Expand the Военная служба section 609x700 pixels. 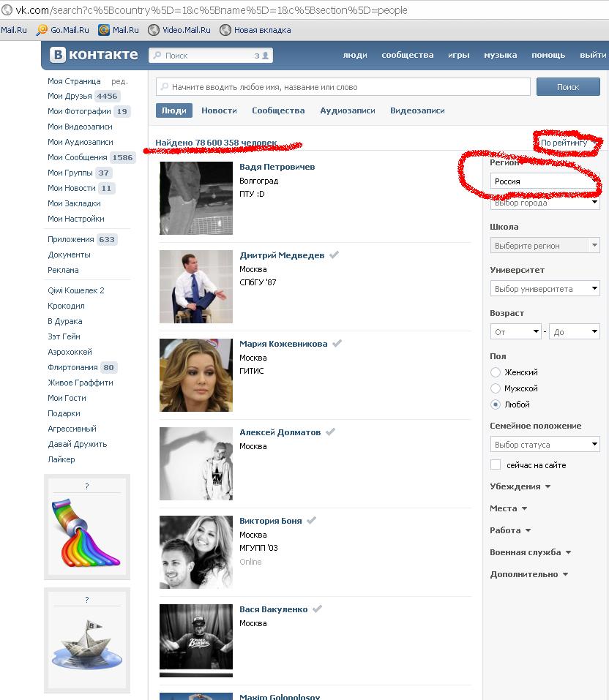(531, 552)
